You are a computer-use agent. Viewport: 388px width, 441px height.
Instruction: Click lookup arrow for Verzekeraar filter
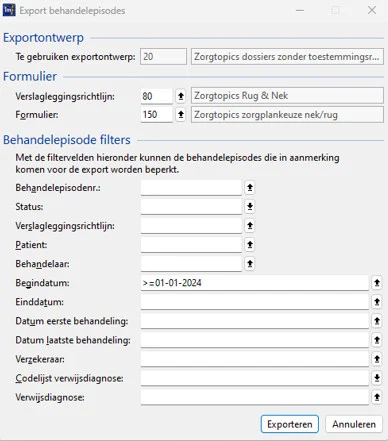[377, 359]
